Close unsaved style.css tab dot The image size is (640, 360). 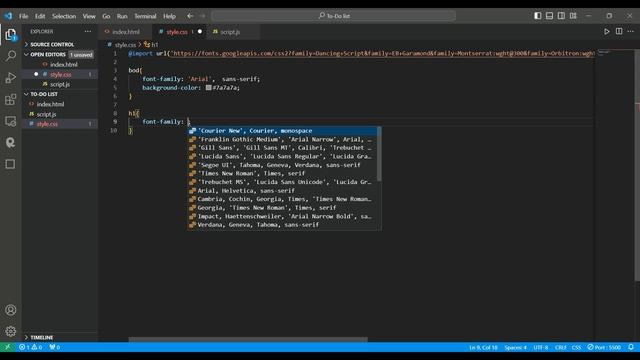(200, 31)
